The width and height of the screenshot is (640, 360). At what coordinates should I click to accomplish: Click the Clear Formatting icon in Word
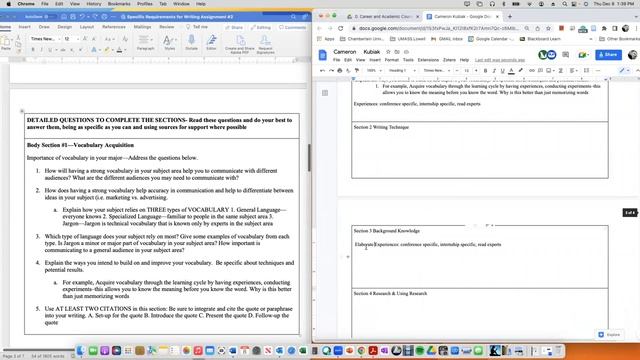click(125, 39)
